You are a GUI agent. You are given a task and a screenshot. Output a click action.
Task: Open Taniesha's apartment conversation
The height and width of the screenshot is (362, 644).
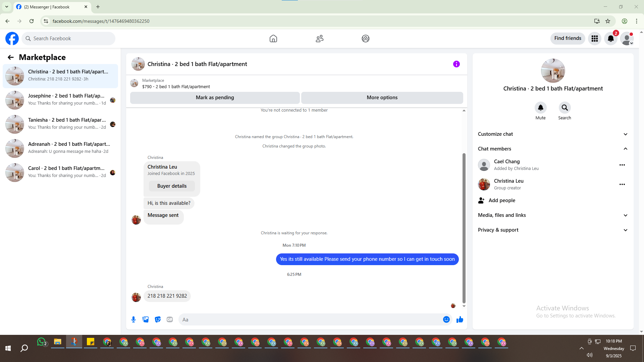(60, 124)
